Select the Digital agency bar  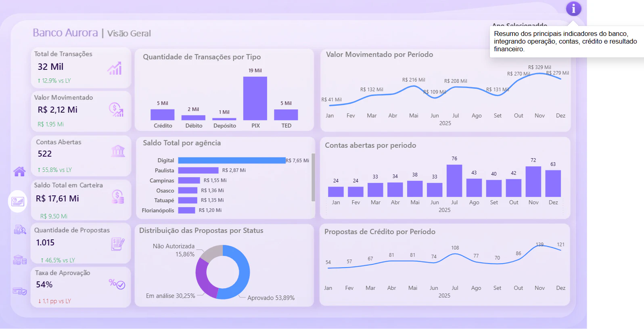[x=232, y=160]
